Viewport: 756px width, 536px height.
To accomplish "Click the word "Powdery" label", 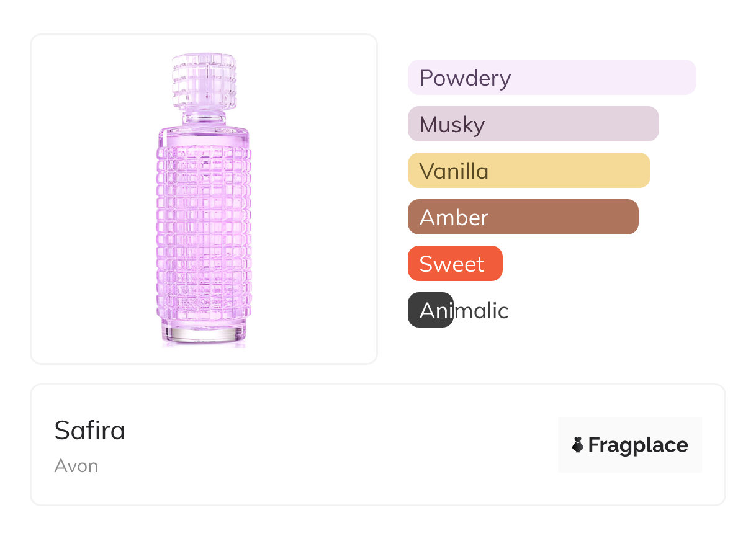I will pyautogui.click(x=465, y=78).
